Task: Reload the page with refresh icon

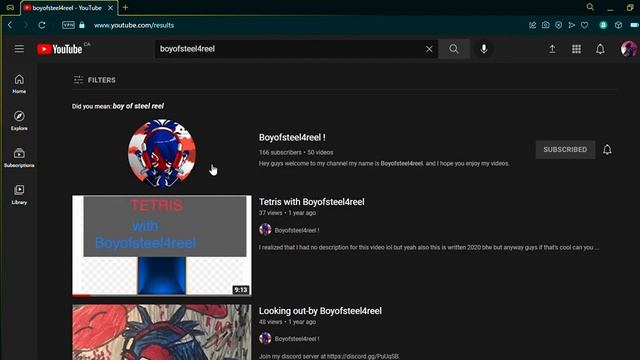Action: click(42, 25)
